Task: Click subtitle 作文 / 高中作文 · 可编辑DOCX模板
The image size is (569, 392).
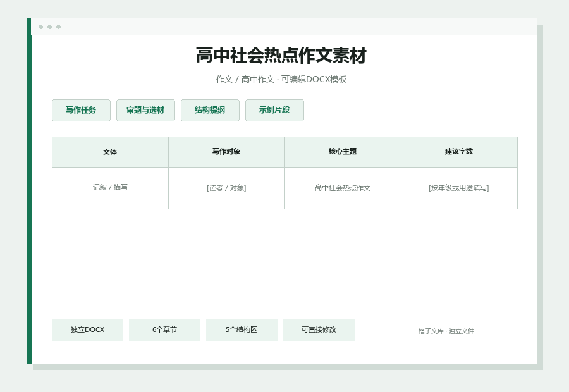Action: [281, 79]
